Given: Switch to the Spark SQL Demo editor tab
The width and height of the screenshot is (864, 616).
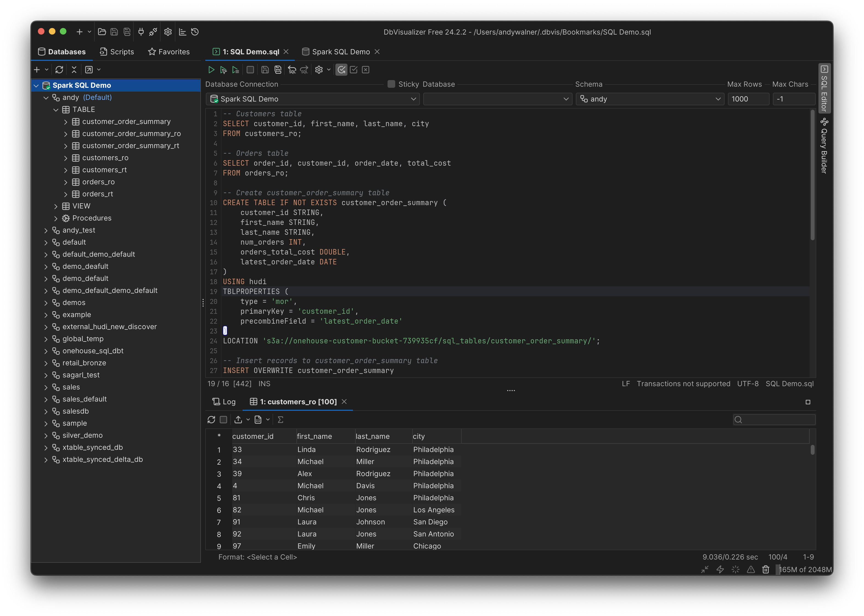Looking at the screenshot, I should tap(336, 52).
